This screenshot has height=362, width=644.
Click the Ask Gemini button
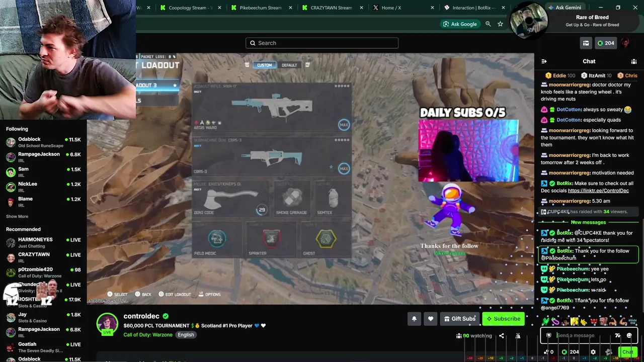click(564, 8)
